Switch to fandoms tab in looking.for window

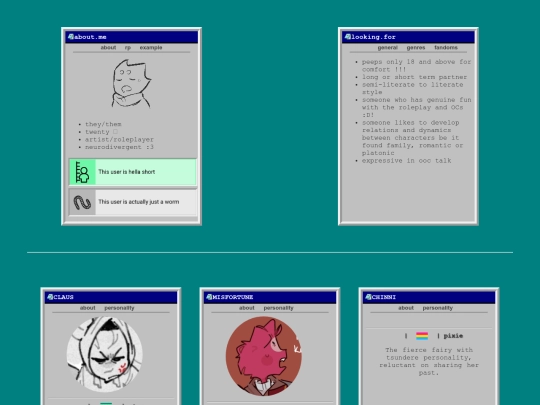tap(446, 48)
